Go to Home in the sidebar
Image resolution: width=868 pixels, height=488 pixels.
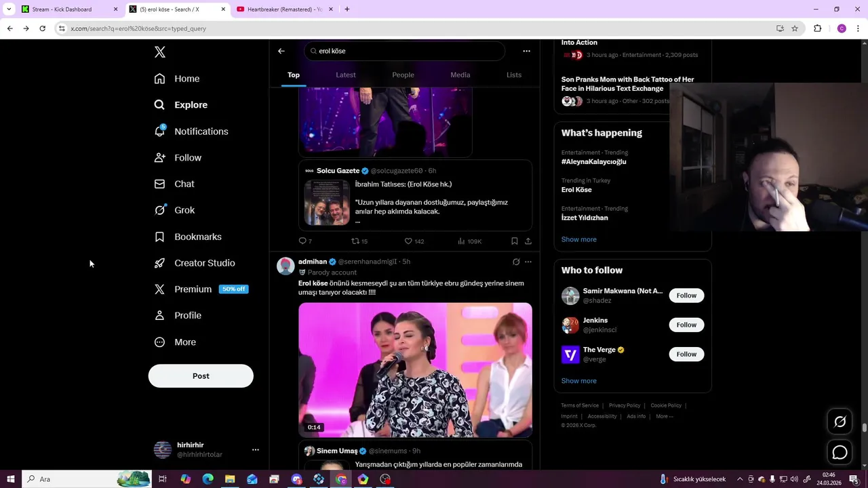(x=176, y=79)
